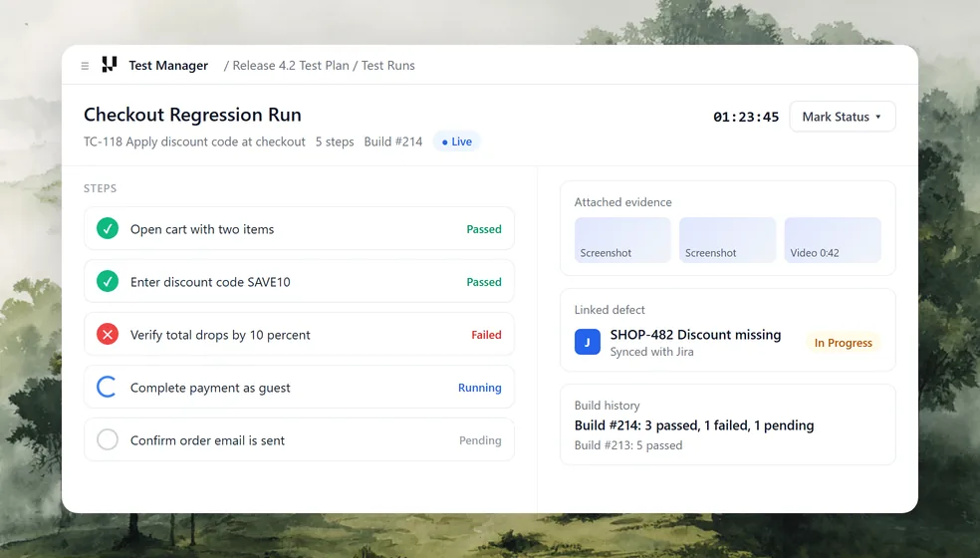
Task: Click the Checkout Regression Run heading
Action: coord(192,115)
